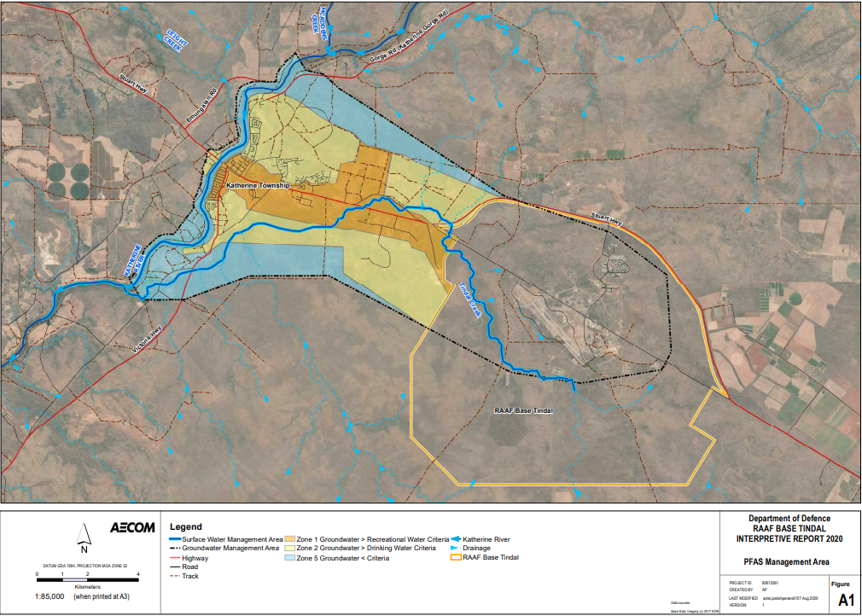The image size is (862, 616).
Task: Click the 'Track' legend text
Action: pos(190,577)
